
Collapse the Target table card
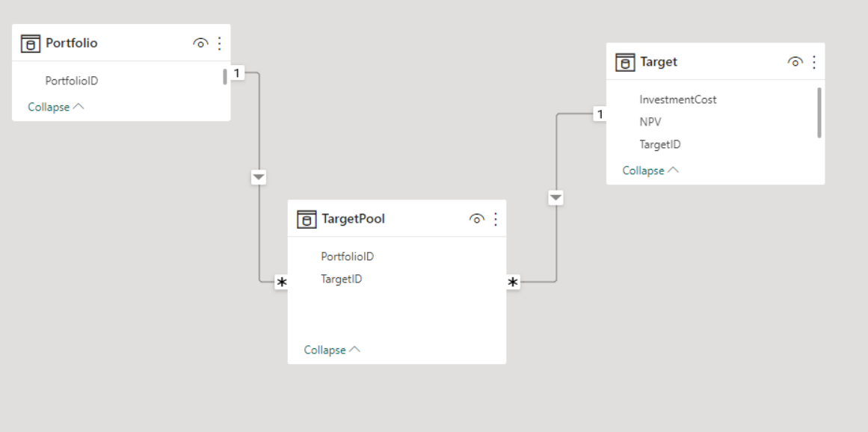tap(650, 170)
